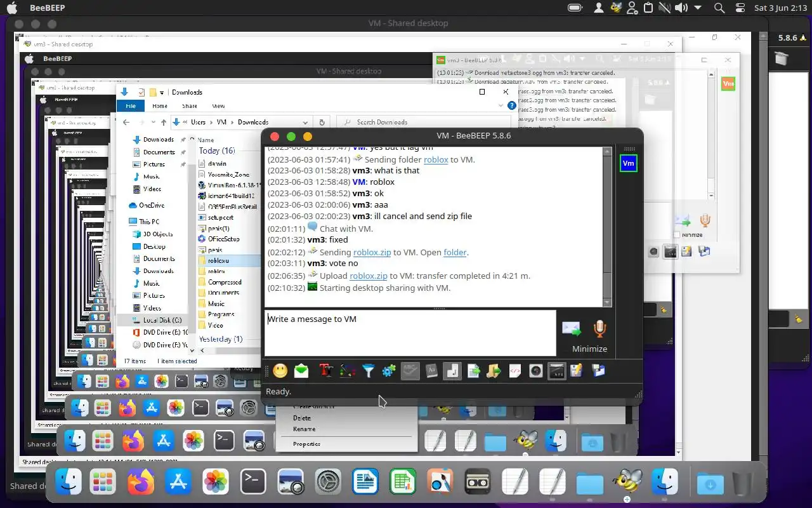Open the View ribbon tab
This screenshot has height=508, width=812.
[218, 106]
